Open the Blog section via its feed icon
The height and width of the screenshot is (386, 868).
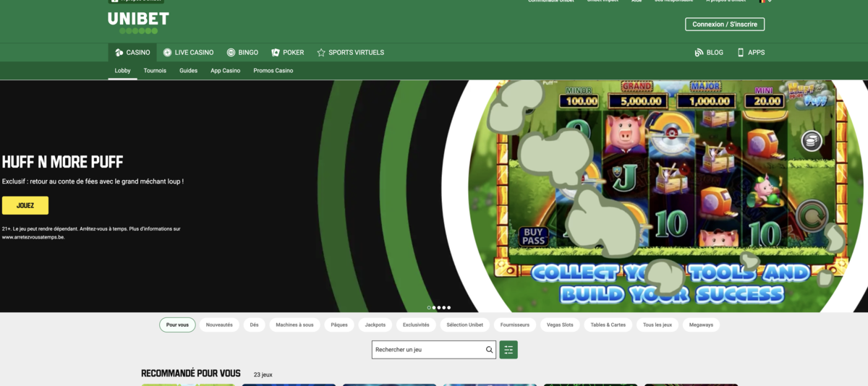(x=699, y=53)
